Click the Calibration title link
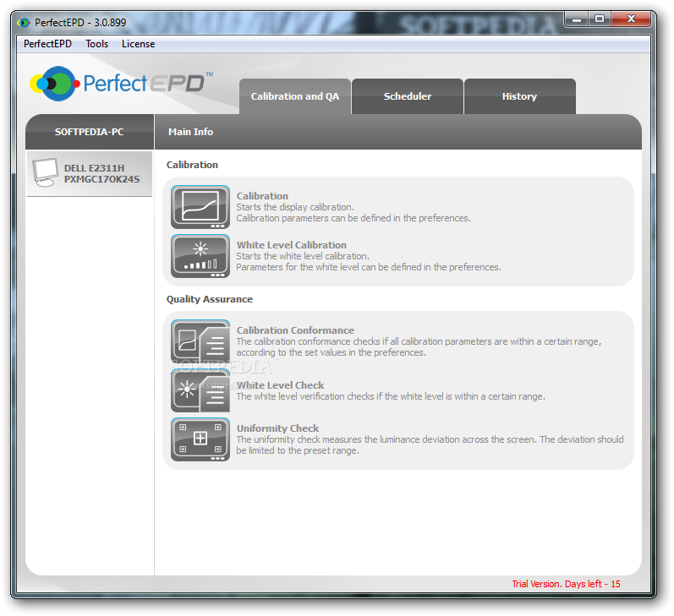674x616 pixels. 262,196
